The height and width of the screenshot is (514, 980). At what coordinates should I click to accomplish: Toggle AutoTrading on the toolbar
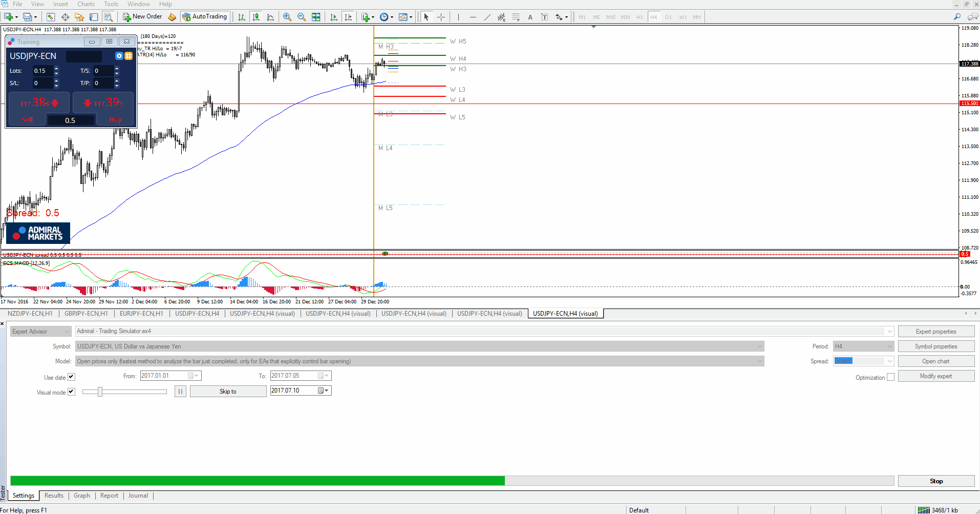[204, 17]
